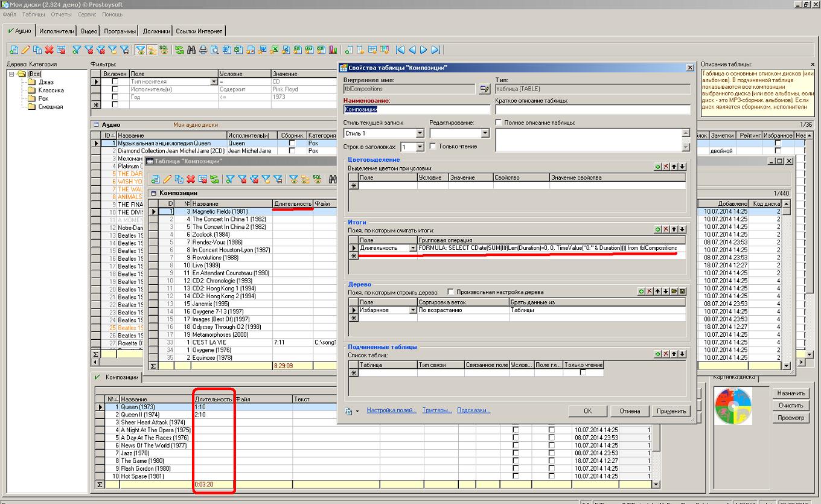Collapse the Аудио table panel header

tap(95, 124)
